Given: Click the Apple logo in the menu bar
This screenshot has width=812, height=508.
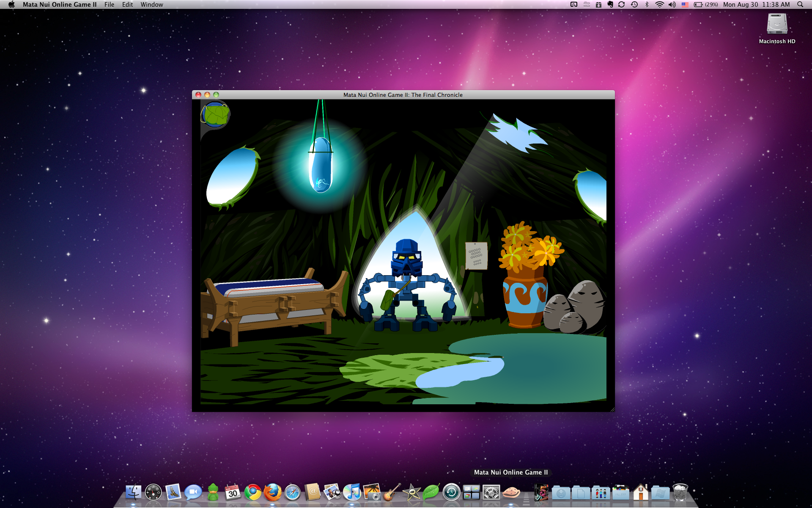Looking at the screenshot, I should pyautogui.click(x=11, y=5).
